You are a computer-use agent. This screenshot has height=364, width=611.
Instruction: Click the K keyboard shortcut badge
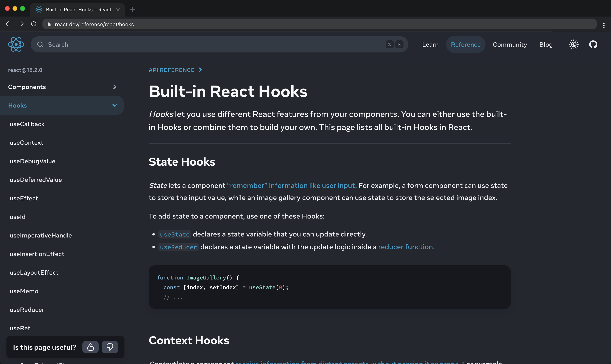point(399,44)
